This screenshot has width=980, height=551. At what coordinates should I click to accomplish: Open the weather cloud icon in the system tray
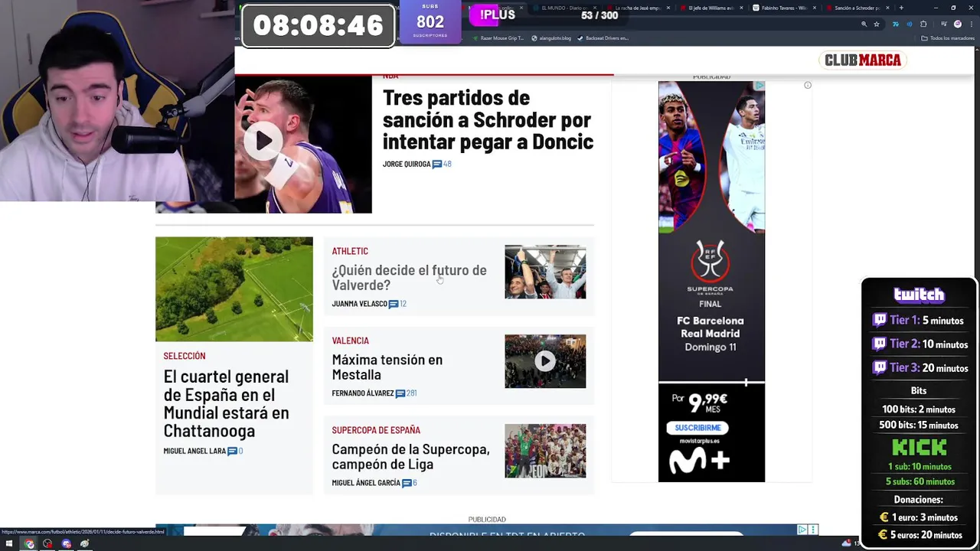coord(846,543)
